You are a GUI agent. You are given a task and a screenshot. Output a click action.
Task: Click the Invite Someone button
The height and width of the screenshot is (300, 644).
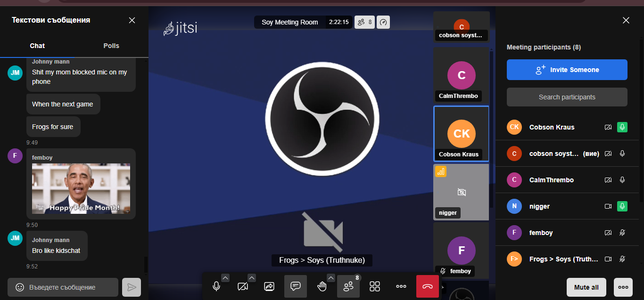567,70
